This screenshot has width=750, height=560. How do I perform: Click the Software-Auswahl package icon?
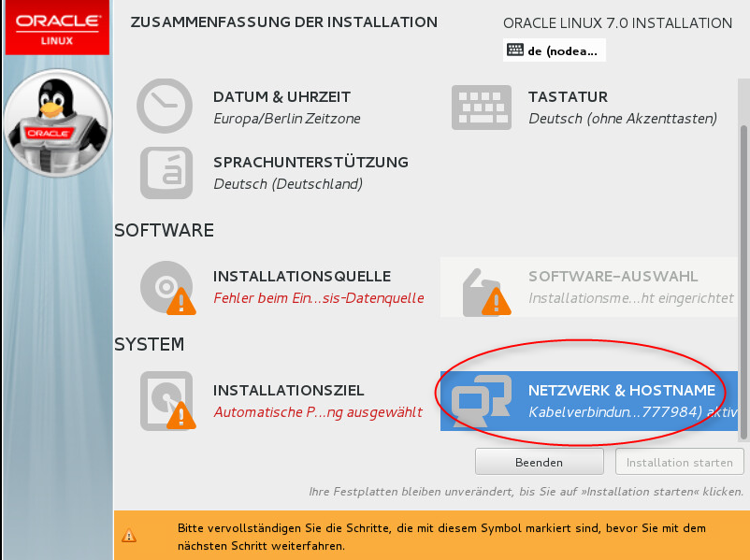click(486, 293)
